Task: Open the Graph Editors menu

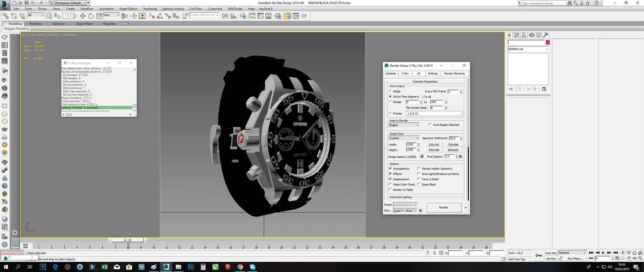Action: (128, 9)
